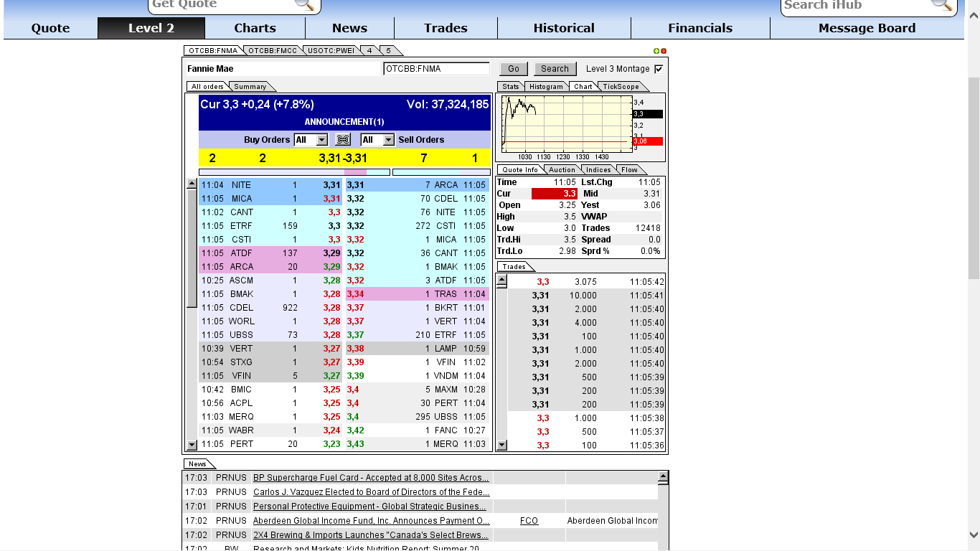Click the magnifying glass in the Search iHub box

coord(942,5)
